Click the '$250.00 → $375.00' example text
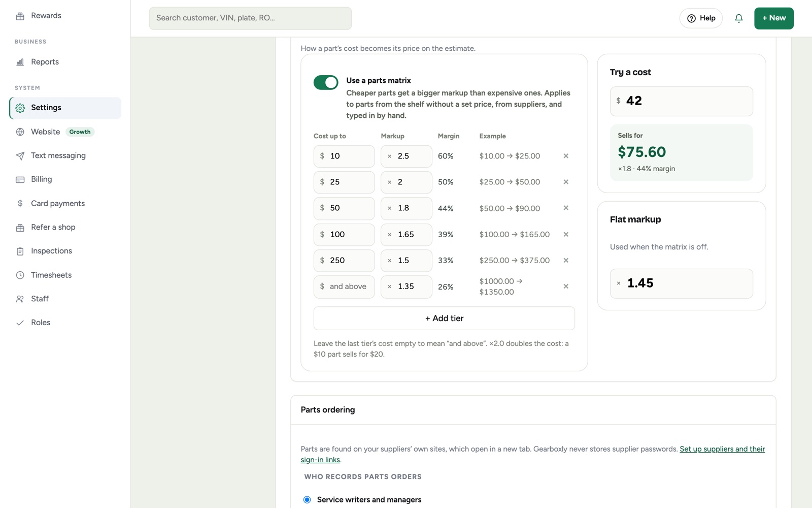Image resolution: width=812 pixels, height=508 pixels. coord(515,260)
